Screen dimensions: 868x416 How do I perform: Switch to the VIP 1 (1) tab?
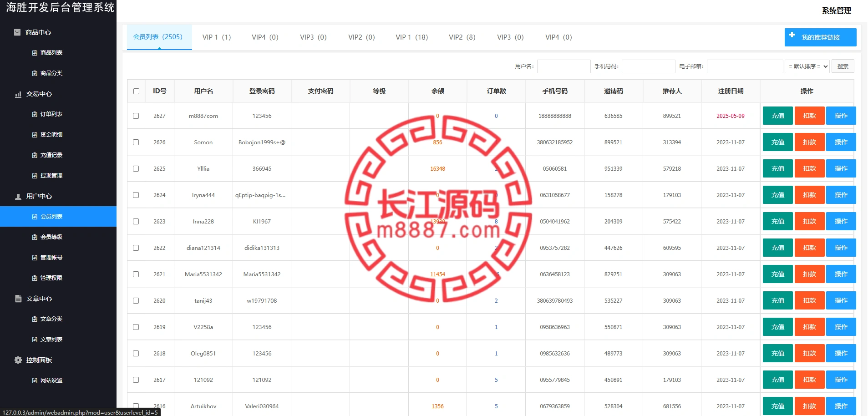coord(217,37)
